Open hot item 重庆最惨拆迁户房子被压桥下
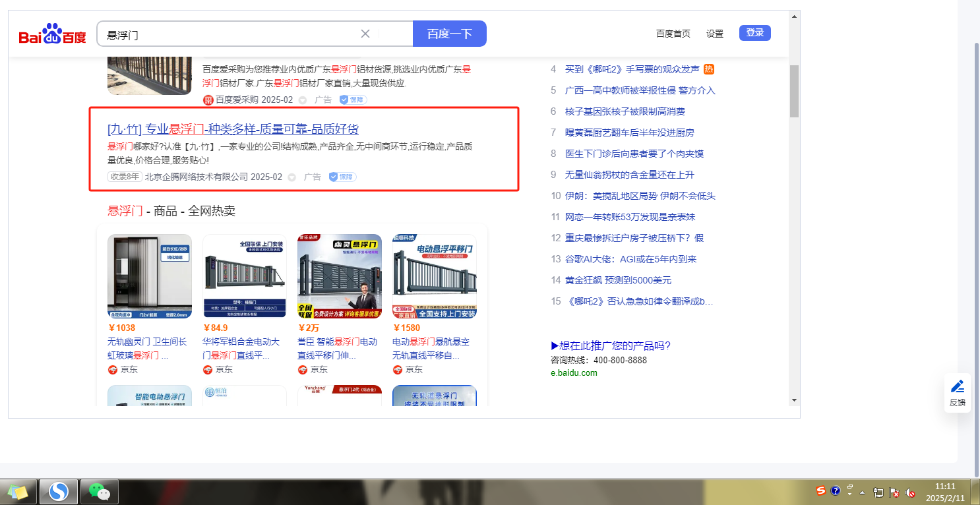This screenshot has width=980, height=505. (634, 238)
